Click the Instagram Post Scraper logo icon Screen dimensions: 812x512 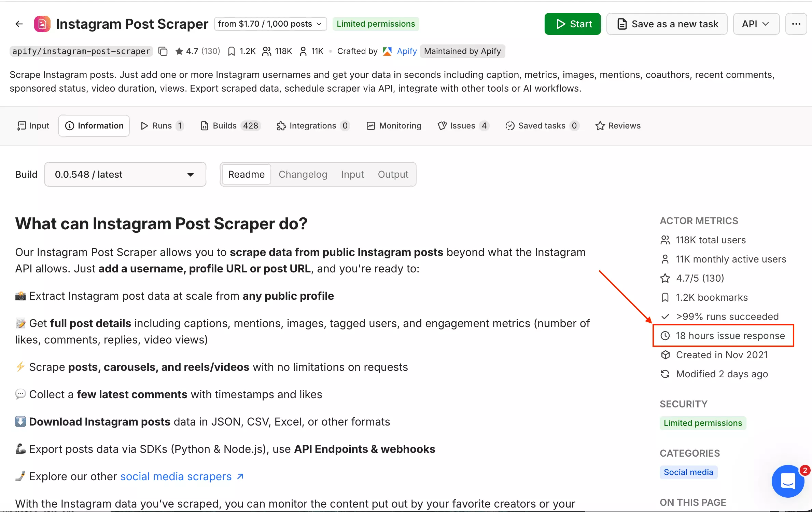click(x=42, y=24)
